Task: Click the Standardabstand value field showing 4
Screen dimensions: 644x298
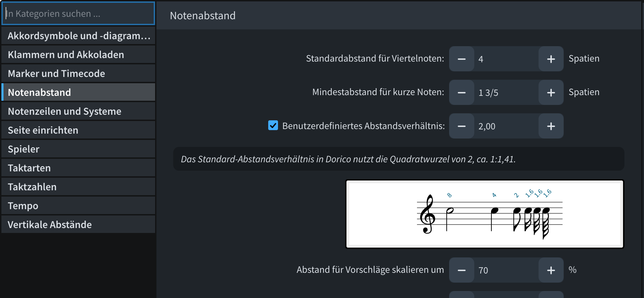Action: (506, 59)
